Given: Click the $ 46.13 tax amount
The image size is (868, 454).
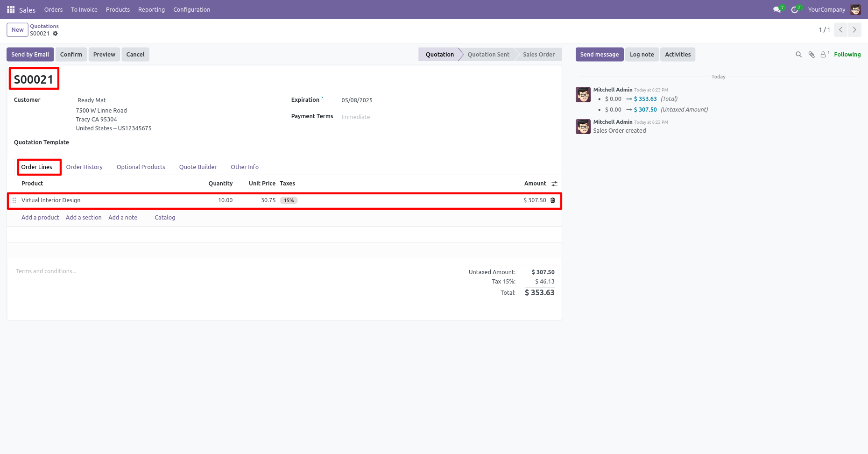Looking at the screenshot, I should pos(544,282).
